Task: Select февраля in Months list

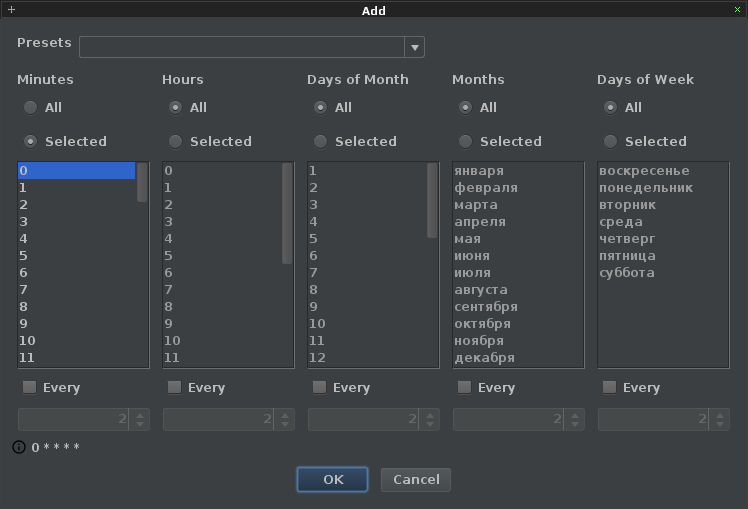Action: [519, 188]
